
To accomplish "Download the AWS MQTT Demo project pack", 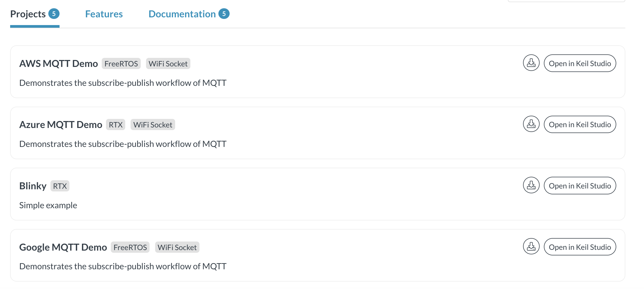I will (x=531, y=63).
